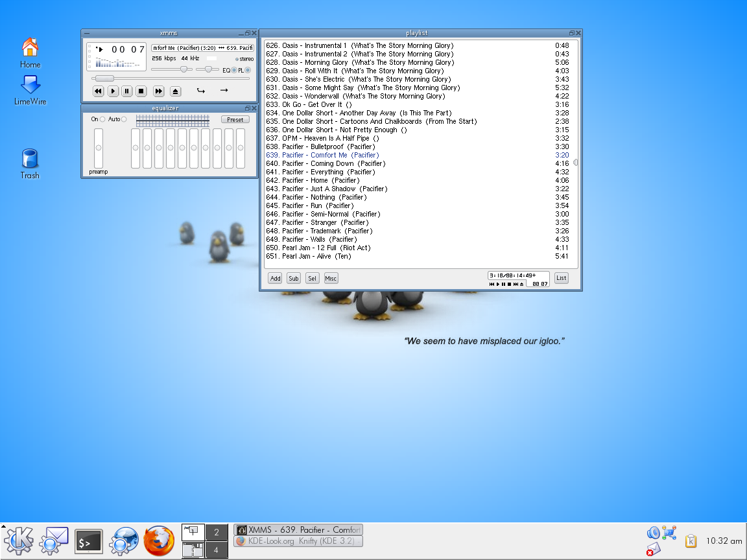Image resolution: width=747 pixels, height=560 pixels.
Task: Launch Firefox from the panel
Action: (159, 541)
